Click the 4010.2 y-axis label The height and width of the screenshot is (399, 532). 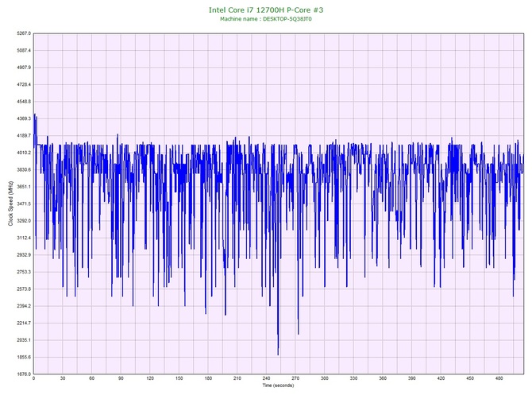point(24,153)
